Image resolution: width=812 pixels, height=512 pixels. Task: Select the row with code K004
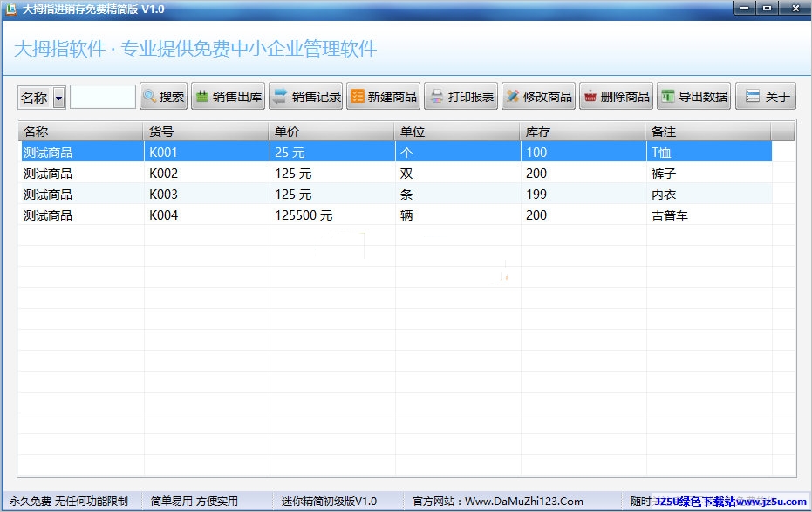[x=396, y=215]
